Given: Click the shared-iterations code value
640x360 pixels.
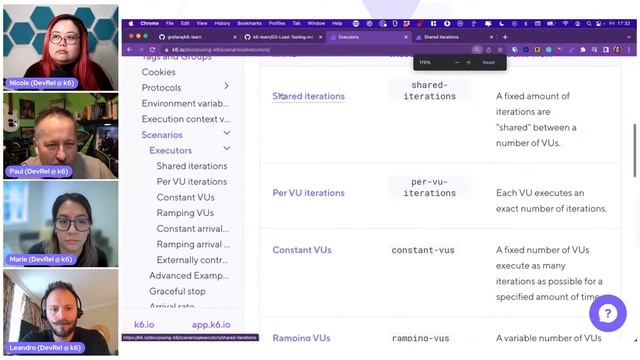Looking at the screenshot, I should tap(429, 91).
